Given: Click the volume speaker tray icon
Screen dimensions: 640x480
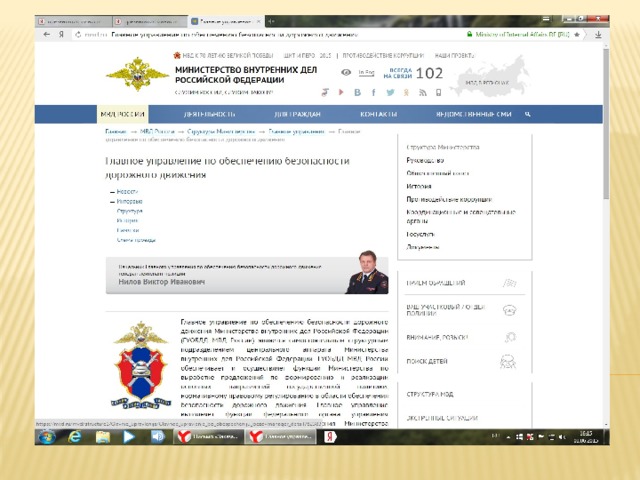Looking at the screenshot, I should [x=562, y=437].
